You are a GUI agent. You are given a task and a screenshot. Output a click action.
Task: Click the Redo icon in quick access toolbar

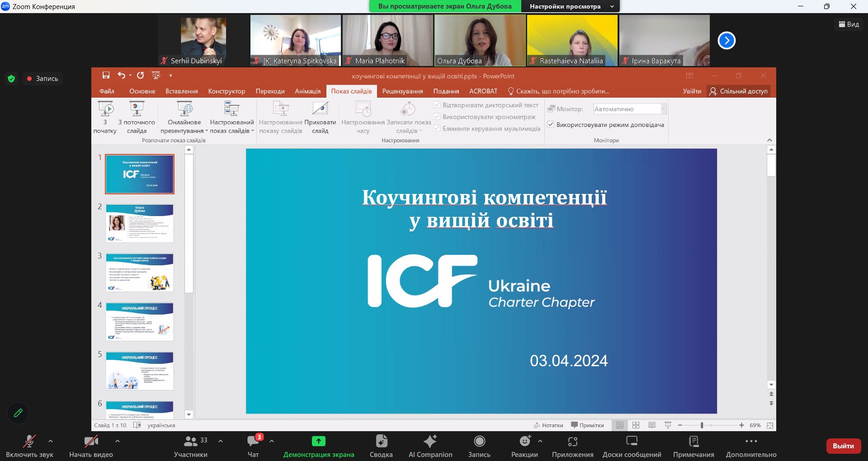pos(141,75)
